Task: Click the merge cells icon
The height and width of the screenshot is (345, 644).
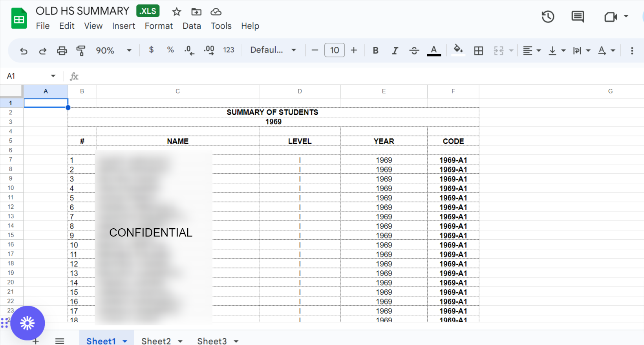Action: tap(499, 51)
